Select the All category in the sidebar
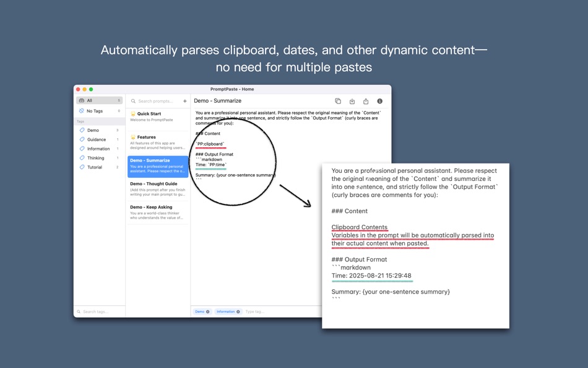This screenshot has width=588, height=368. (100, 100)
